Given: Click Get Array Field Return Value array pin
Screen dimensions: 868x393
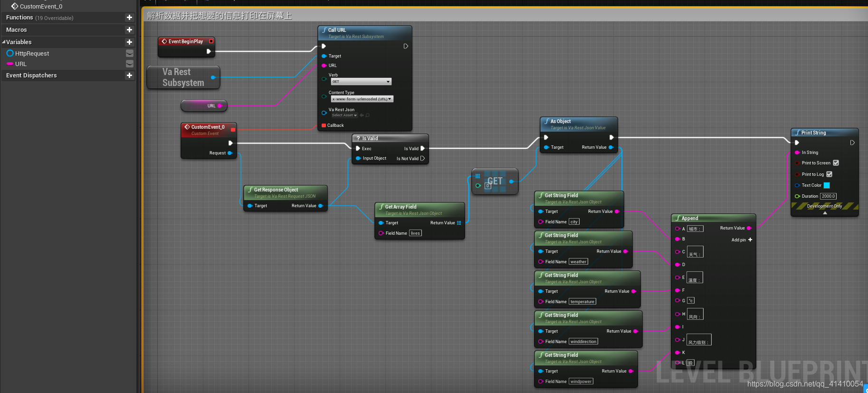Looking at the screenshot, I should pyautogui.click(x=459, y=223).
